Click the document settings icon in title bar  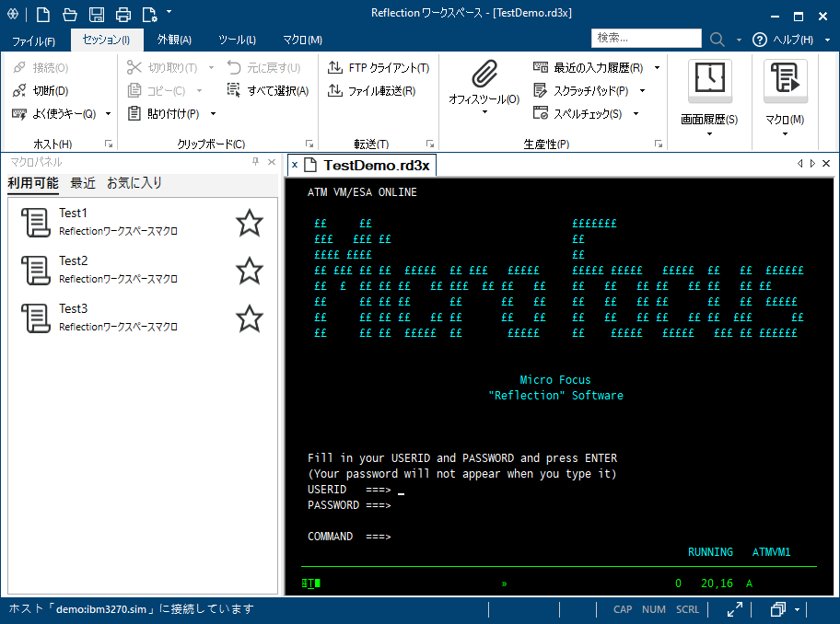click(149, 15)
